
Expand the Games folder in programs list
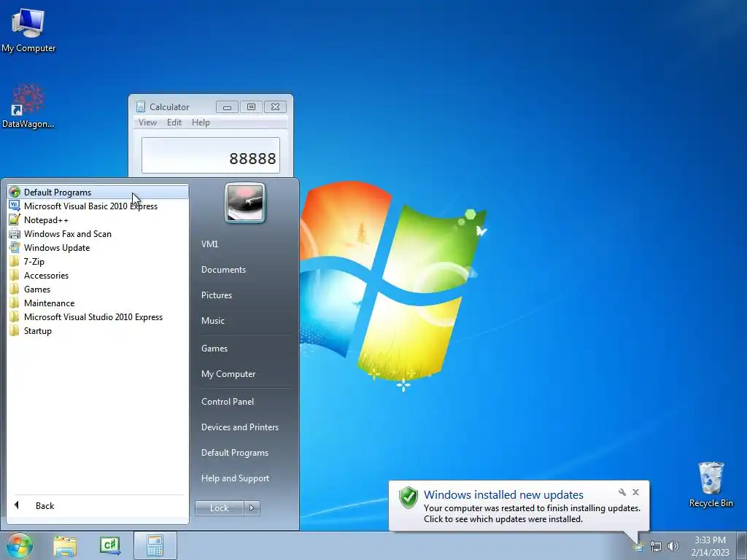pyautogui.click(x=98, y=289)
